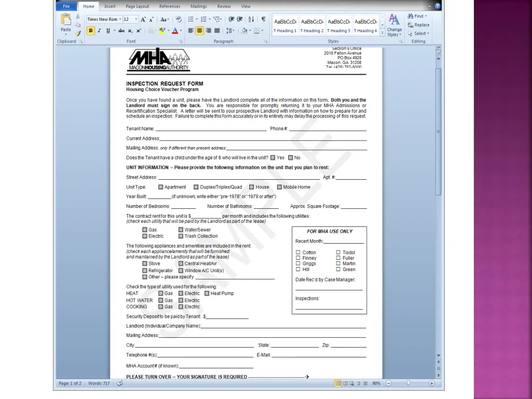This screenshot has width=532, height=399.
Task: Tick the Refrigerator appliance checkbox
Action: coord(145,270)
